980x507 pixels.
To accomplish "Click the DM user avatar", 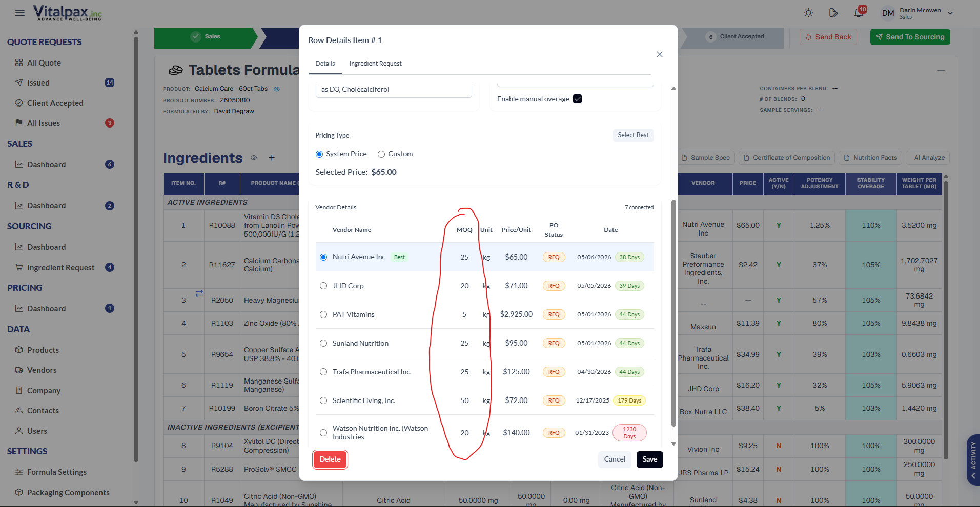I will point(888,13).
